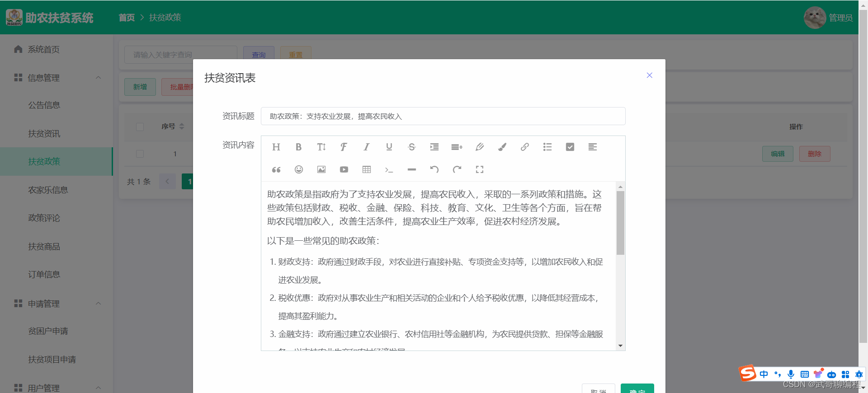The width and height of the screenshot is (868, 393).
Task: Insert an image into the content
Action: (321, 169)
